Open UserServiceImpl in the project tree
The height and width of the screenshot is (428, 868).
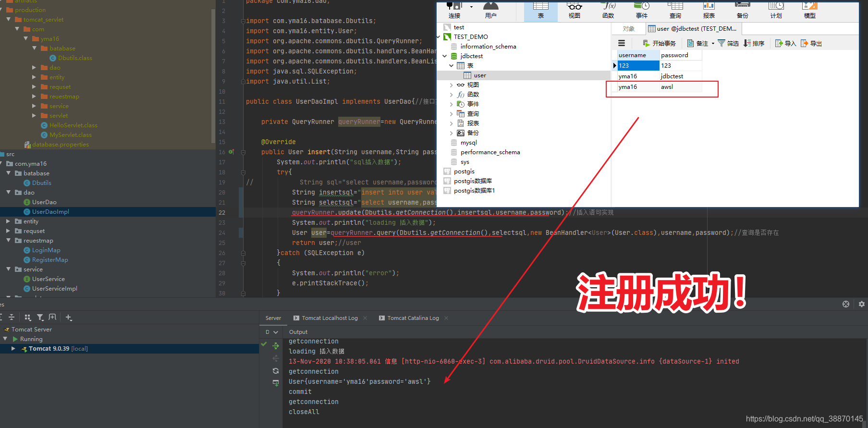pos(54,289)
